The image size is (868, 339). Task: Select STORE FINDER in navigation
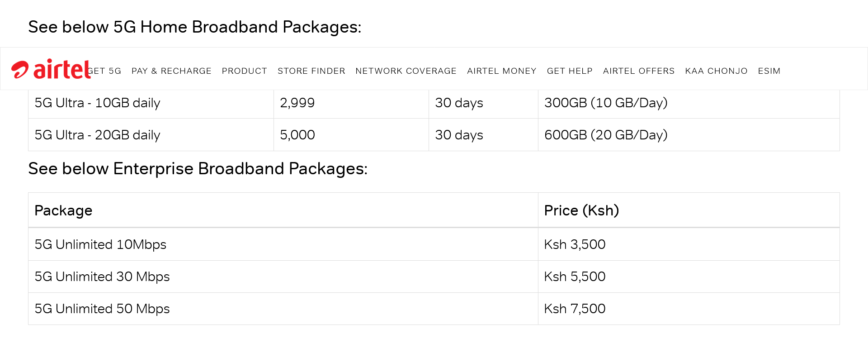pos(311,71)
